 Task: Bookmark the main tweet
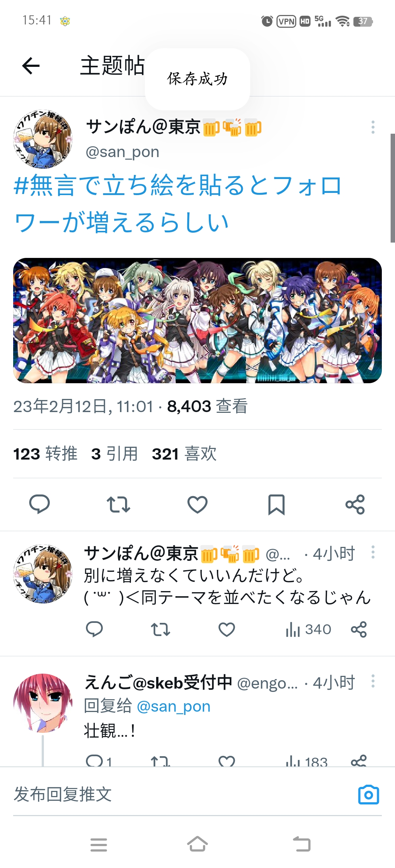click(276, 505)
